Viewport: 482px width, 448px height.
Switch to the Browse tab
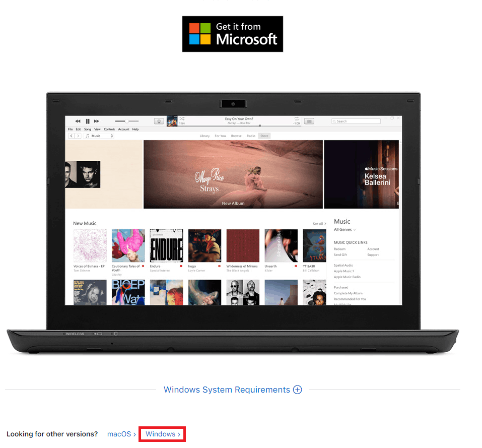236,136
